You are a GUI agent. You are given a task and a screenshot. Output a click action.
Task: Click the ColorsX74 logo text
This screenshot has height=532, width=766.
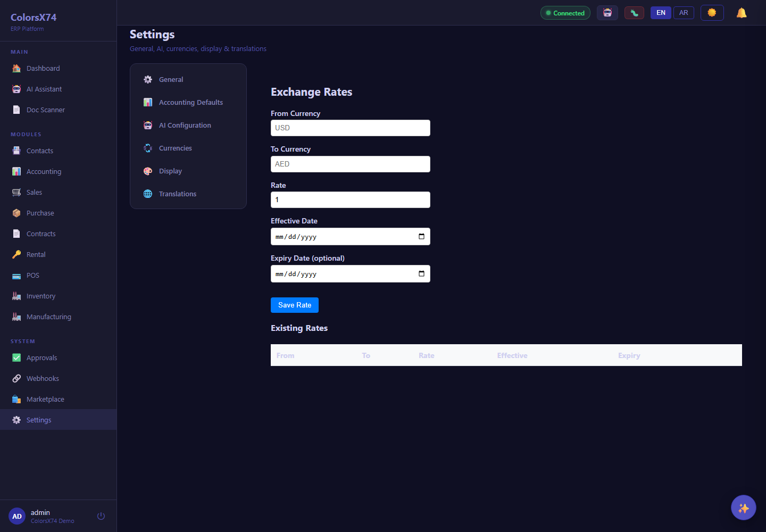pos(34,18)
